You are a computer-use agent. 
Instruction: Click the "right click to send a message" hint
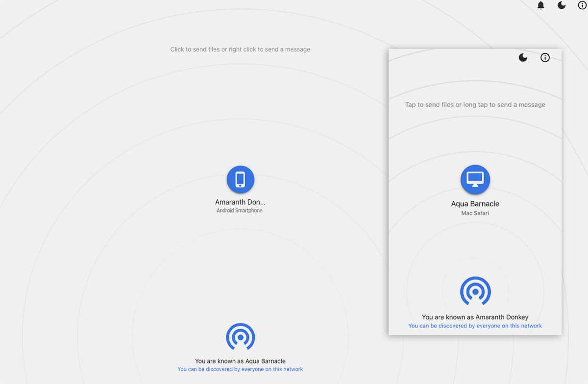tap(269, 49)
